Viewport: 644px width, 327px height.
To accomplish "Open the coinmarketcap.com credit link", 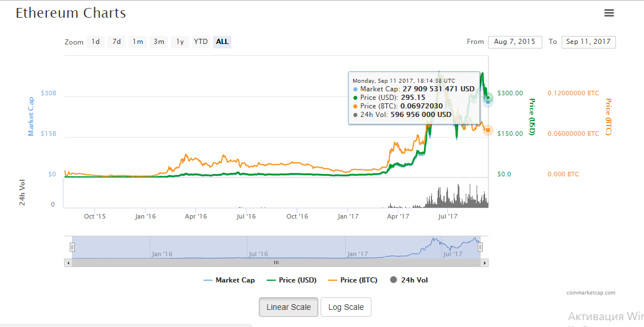I will click(x=591, y=293).
